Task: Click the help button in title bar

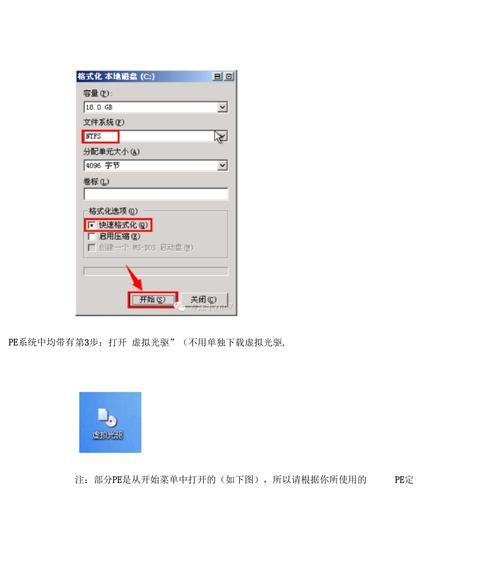Action: pyautogui.click(x=217, y=77)
